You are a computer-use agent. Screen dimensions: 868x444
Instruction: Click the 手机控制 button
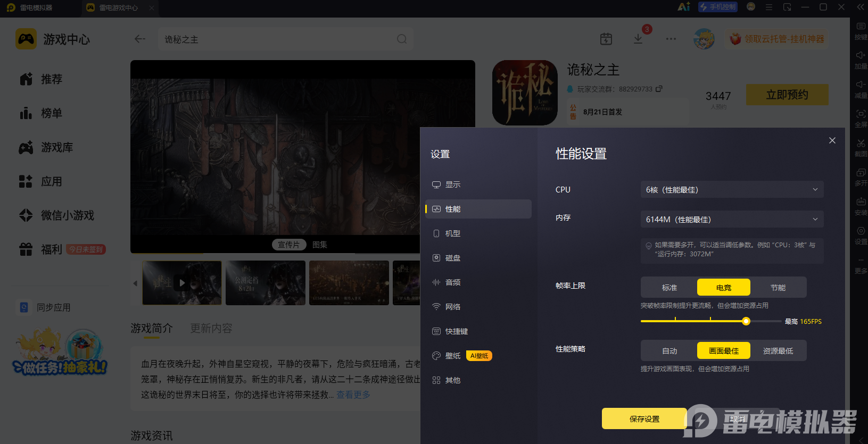[718, 7]
